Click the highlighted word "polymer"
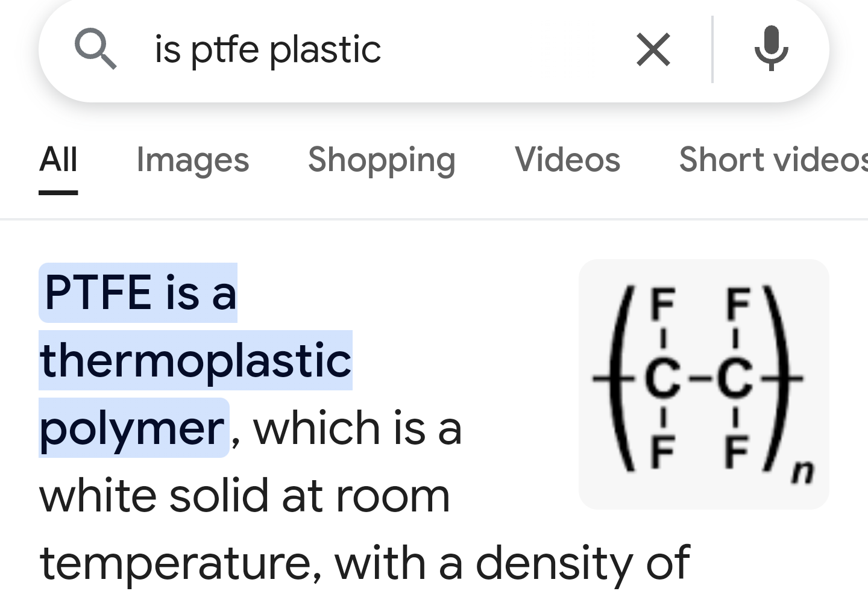 pyautogui.click(x=133, y=428)
